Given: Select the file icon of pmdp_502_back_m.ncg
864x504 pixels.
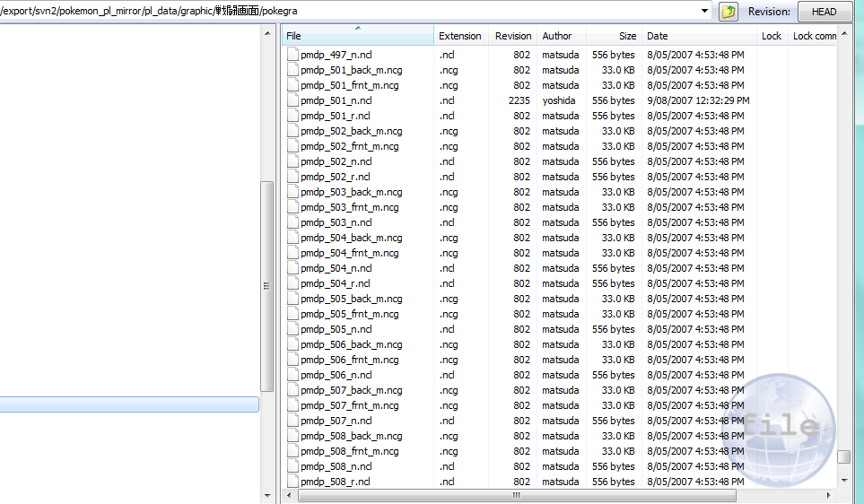Looking at the screenshot, I should [292, 131].
